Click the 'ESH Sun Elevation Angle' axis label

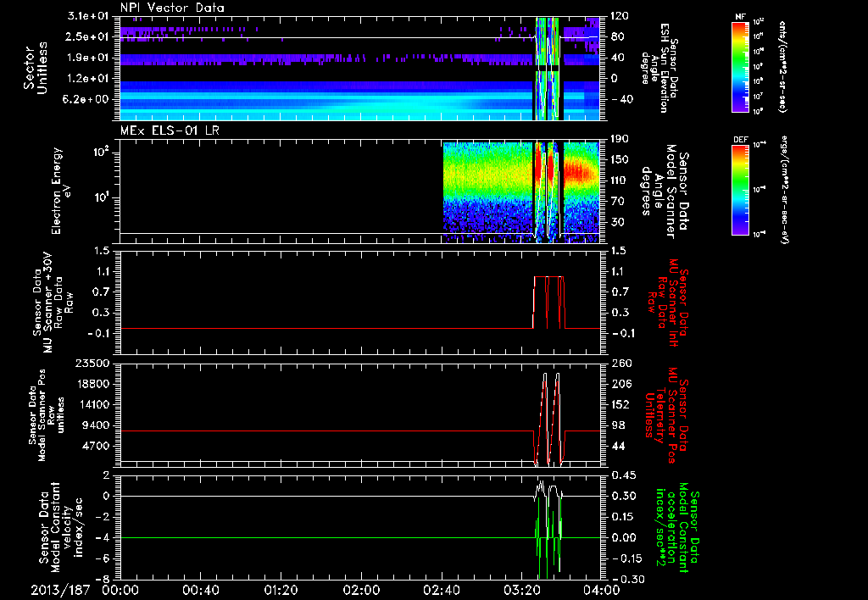point(658,68)
